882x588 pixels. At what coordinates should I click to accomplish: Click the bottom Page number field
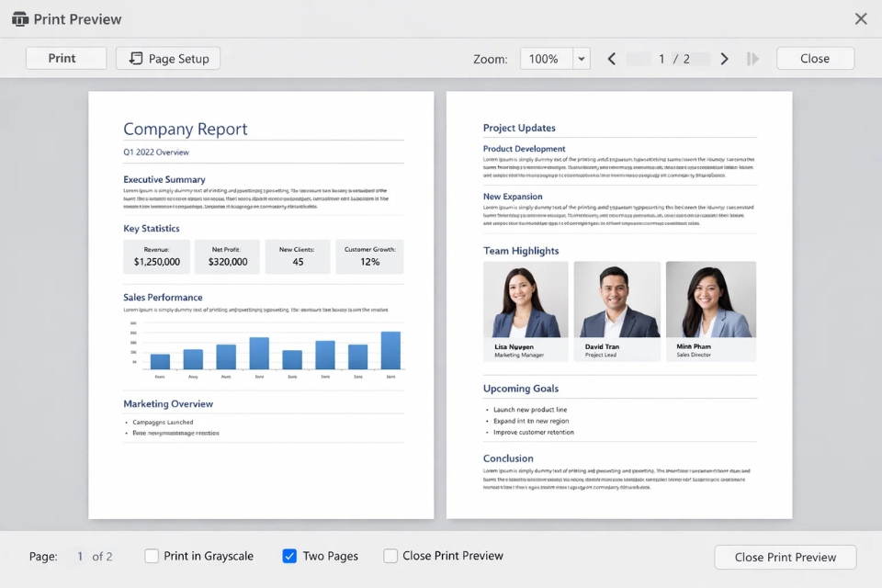pyautogui.click(x=80, y=556)
